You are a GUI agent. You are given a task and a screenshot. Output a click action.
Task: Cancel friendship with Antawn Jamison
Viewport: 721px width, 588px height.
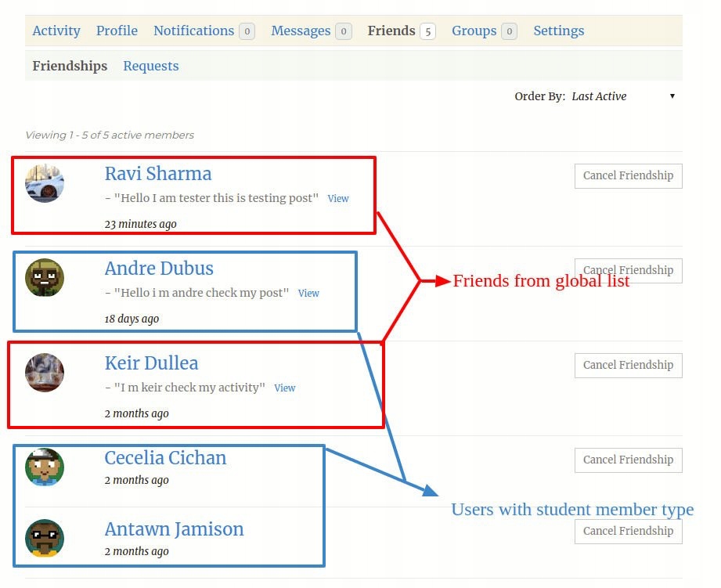point(628,531)
